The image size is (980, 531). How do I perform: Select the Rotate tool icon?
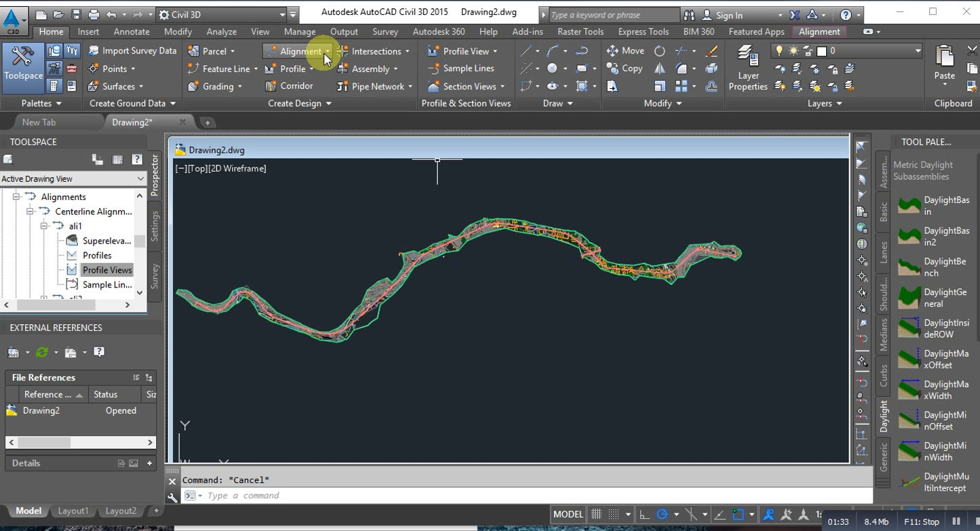tap(659, 51)
